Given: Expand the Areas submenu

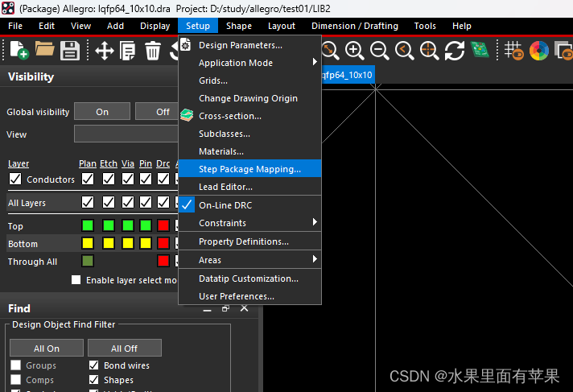Looking at the screenshot, I should (249, 260).
